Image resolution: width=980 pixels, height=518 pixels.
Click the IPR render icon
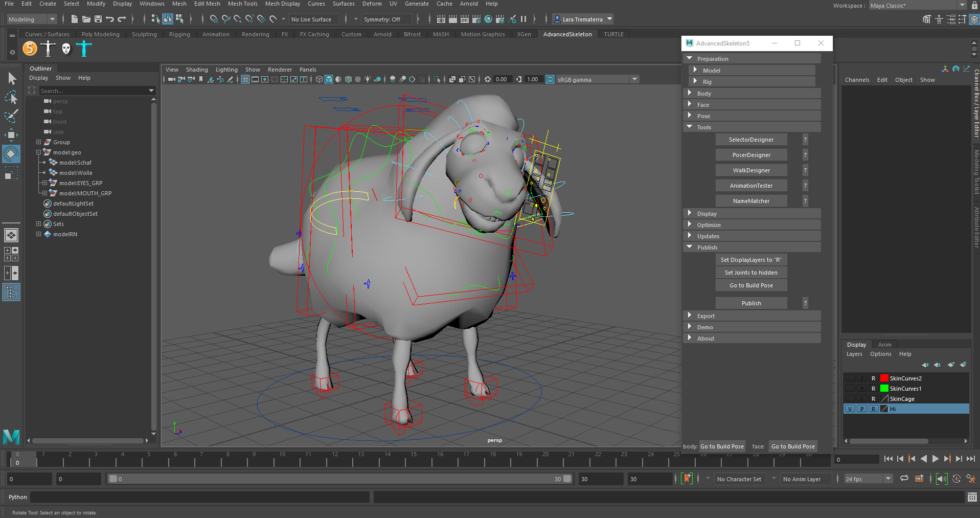(465, 19)
